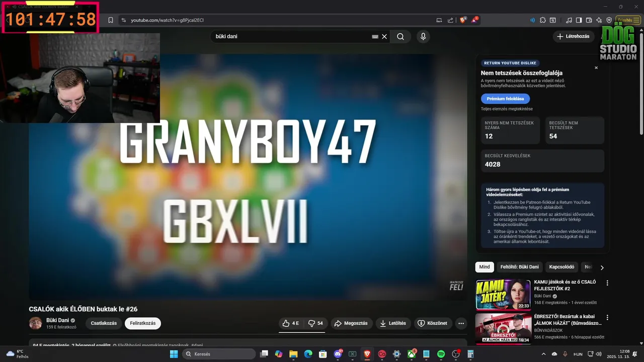Open Microsoft Edge from the taskbar
This screenshot has height=362, width=644.
[308, 354]
